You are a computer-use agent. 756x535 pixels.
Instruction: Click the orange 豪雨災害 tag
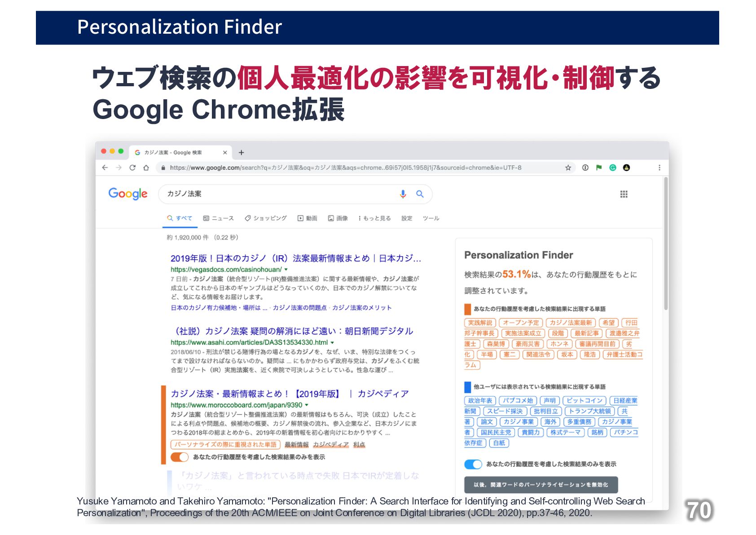point(527,344)
